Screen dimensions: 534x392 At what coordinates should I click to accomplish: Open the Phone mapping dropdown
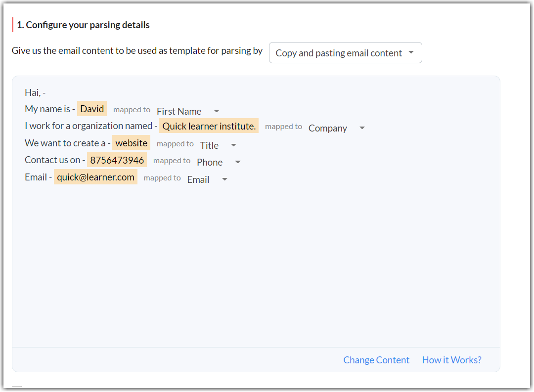pos(219,162)
